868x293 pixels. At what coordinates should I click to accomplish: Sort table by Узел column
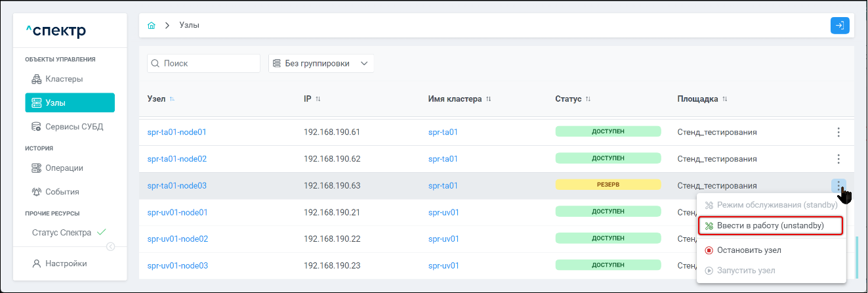[x=173, y=99]
